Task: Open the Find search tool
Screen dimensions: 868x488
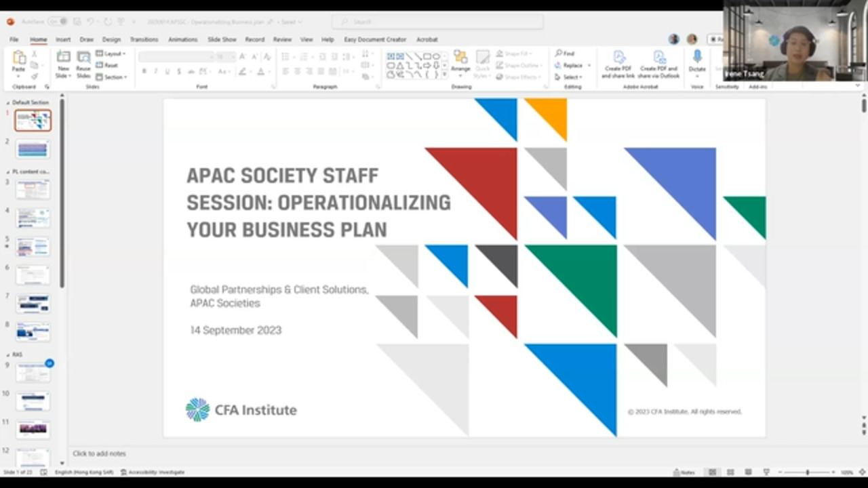Action: pos(564,54)
